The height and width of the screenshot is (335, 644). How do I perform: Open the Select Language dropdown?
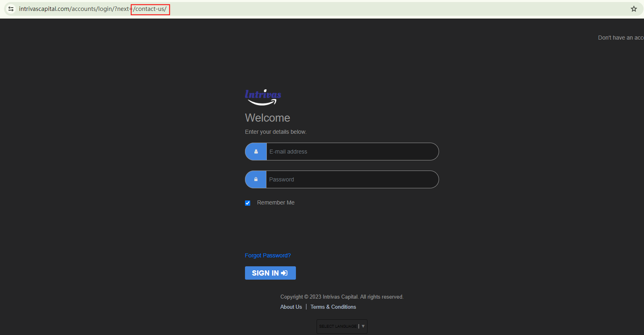(x=342, y=326)
